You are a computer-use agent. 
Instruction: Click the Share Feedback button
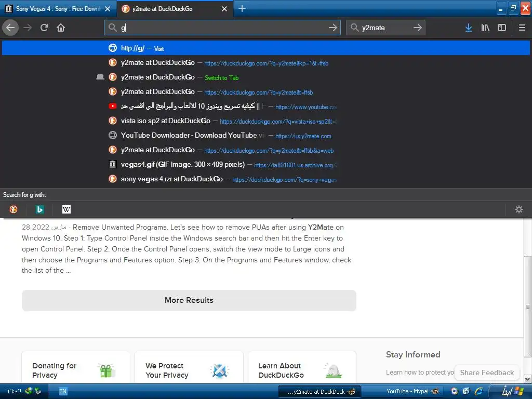click(487, 373)
